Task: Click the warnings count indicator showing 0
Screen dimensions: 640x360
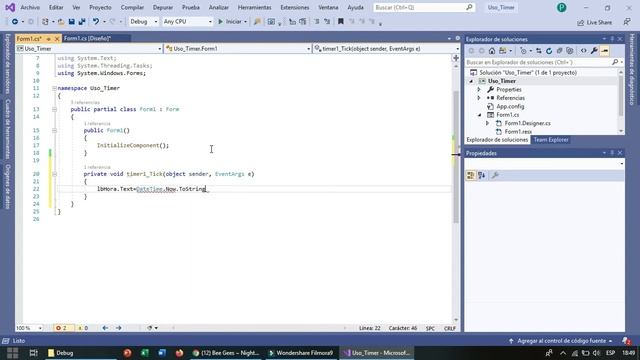Action: 83,328
